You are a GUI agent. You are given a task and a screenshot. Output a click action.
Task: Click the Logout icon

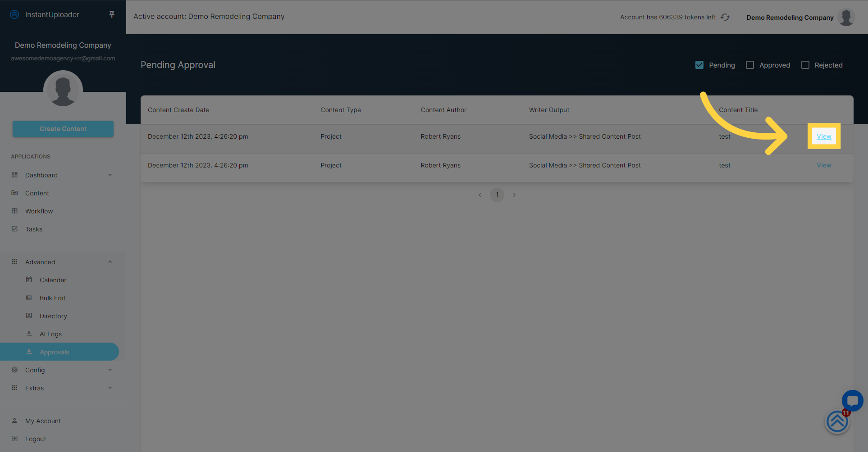14,438
